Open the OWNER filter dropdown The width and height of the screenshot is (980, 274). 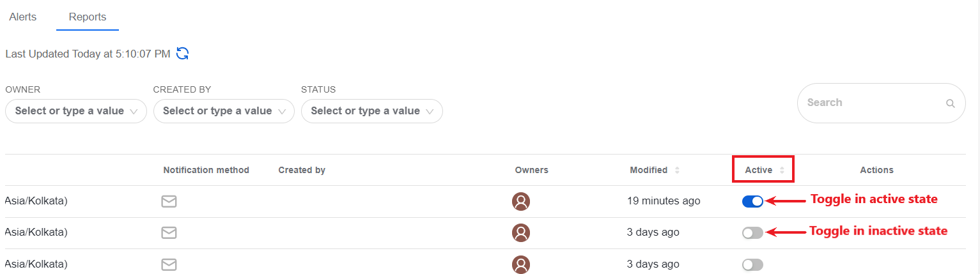76,111
